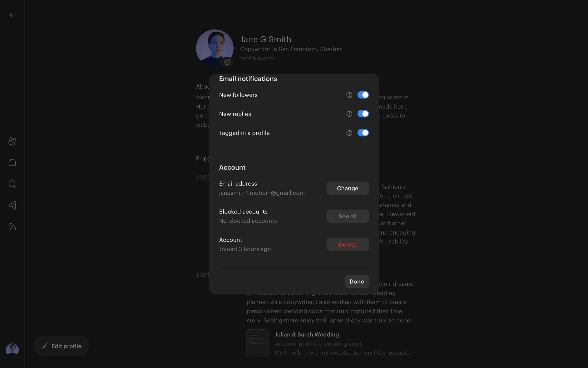588x368 pixels.
Task: Open the paper plane messages icon
Action: pyautogui.click(x=12, y=205)
